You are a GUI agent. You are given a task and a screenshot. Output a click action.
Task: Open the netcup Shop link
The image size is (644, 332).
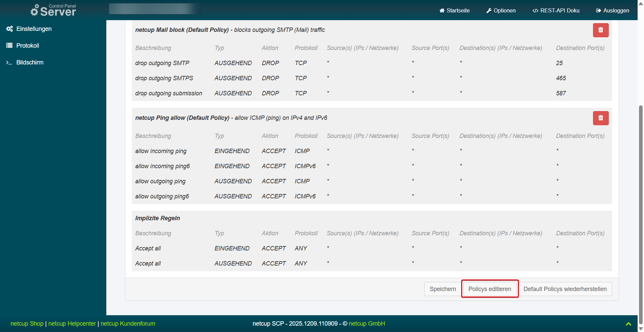coord(27,324)
